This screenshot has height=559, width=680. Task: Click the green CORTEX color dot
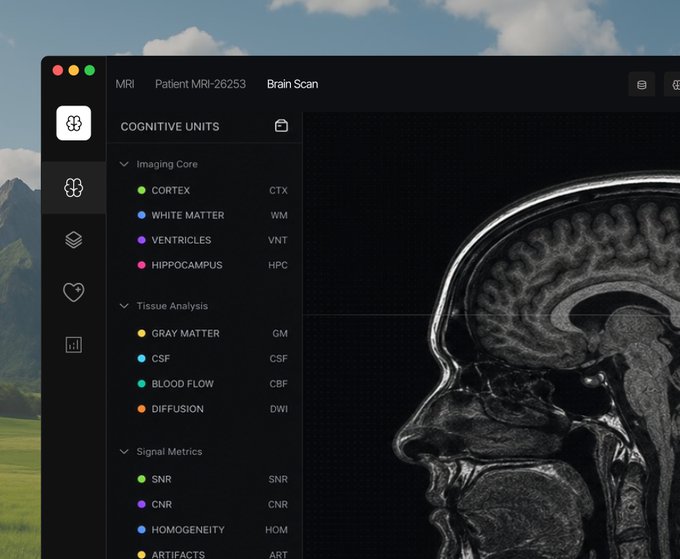click(141, 190)
